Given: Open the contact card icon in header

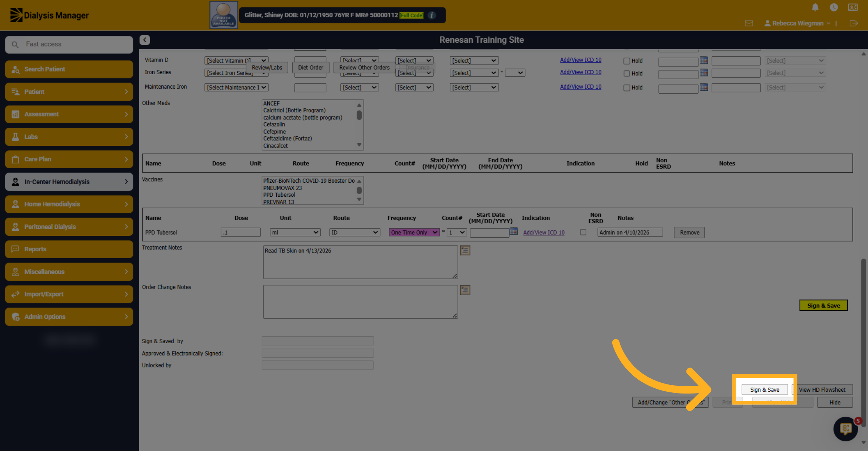Looking at the screenshot, I should click(x=853, y=7).
